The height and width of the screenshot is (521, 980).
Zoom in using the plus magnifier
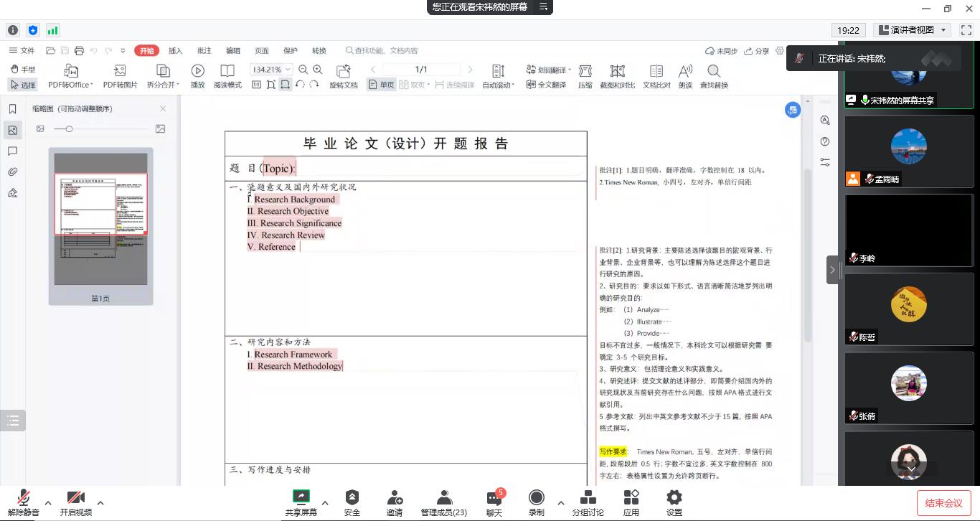[x=318, y=70]
